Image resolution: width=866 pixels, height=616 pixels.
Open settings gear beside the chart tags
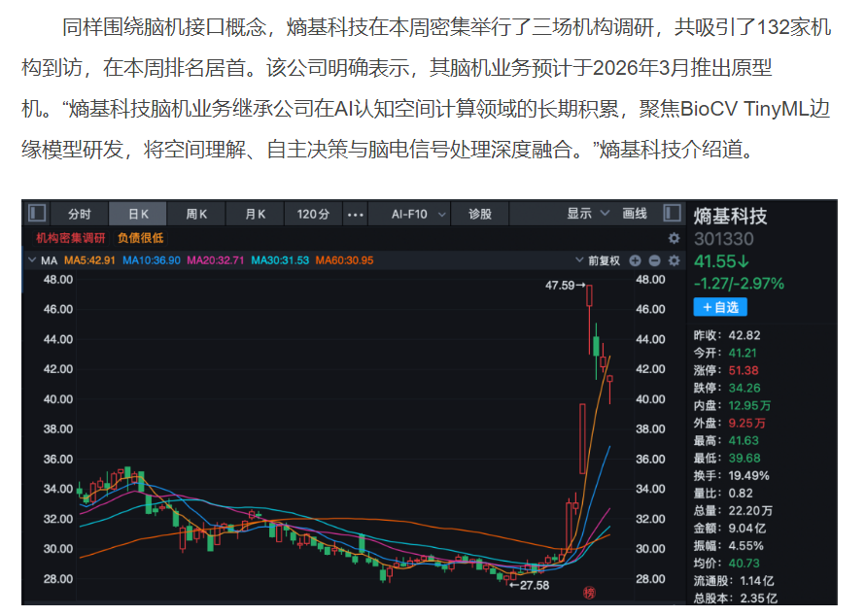click(674, 238)
